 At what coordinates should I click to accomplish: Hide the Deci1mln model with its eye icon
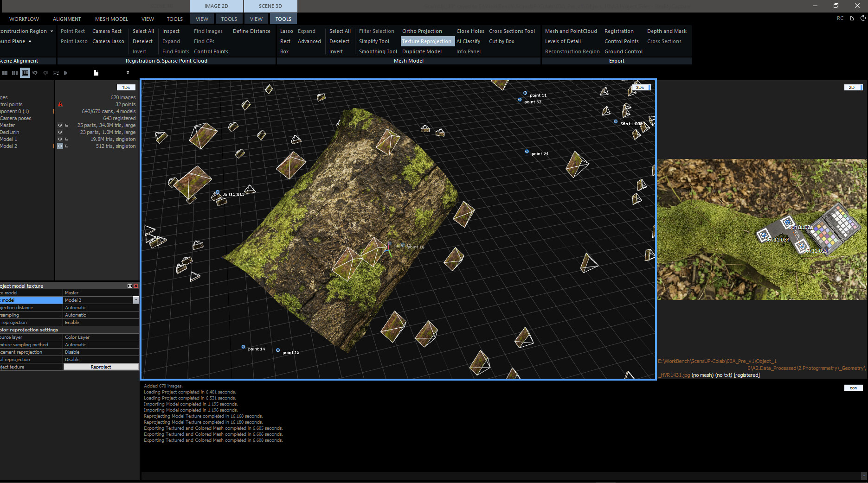60,132
